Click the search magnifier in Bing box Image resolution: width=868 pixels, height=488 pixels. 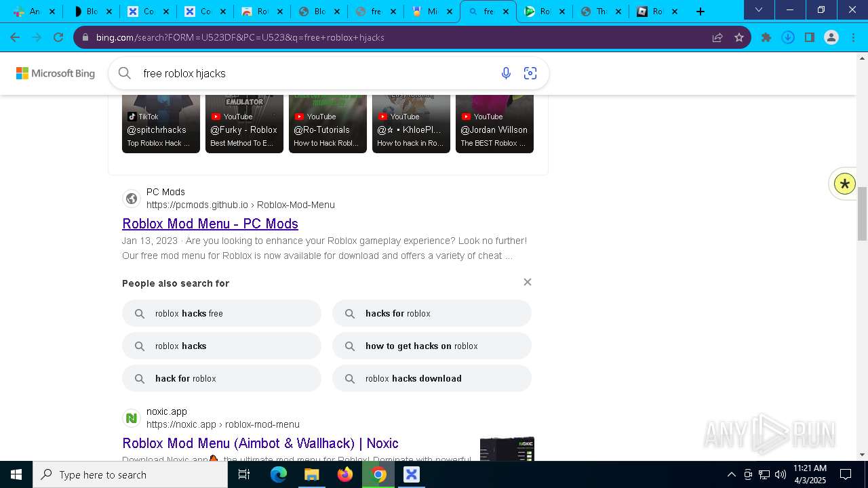click(x=125, y=73)
